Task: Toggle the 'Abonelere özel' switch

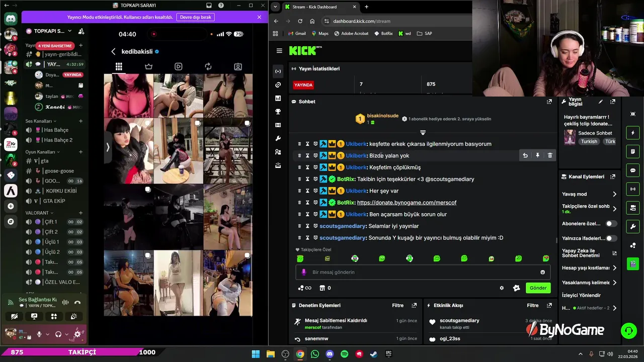Action: click(x=611, y=223)
